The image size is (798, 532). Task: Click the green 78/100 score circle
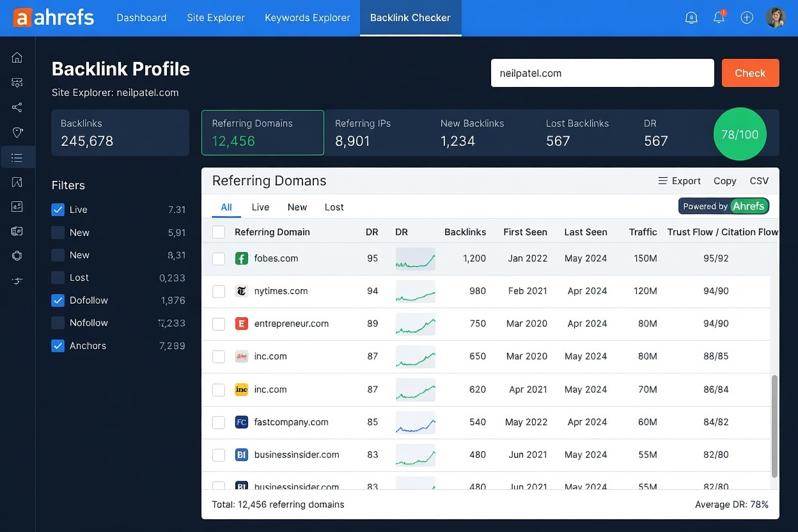(740, 134)
